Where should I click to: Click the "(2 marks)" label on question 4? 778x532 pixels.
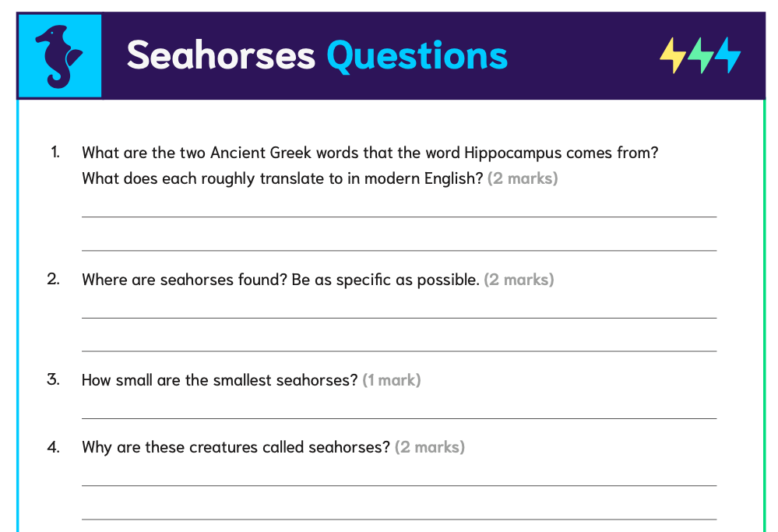pyautogui.click(x=430, y=447)
